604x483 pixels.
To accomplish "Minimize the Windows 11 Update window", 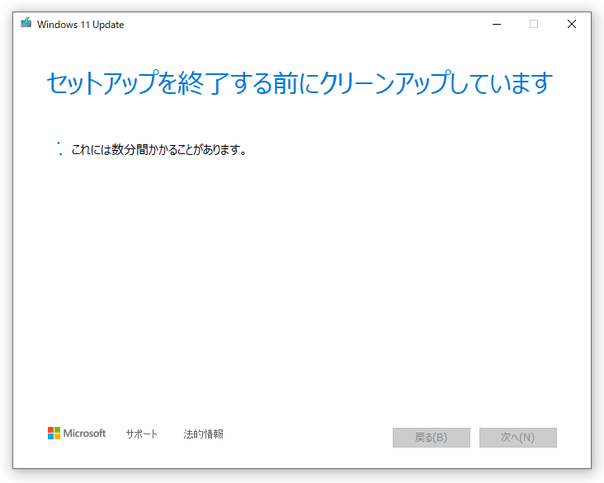I will coord(497,24).
